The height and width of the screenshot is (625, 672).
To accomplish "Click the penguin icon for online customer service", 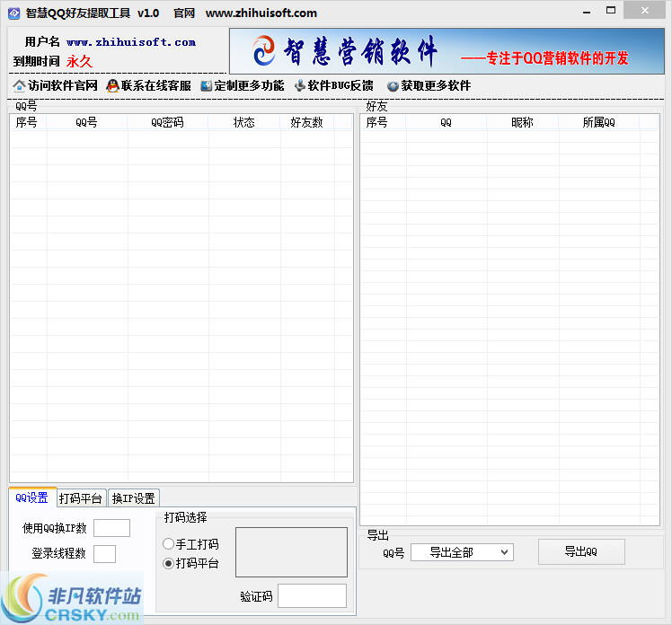I will (112, 85).
